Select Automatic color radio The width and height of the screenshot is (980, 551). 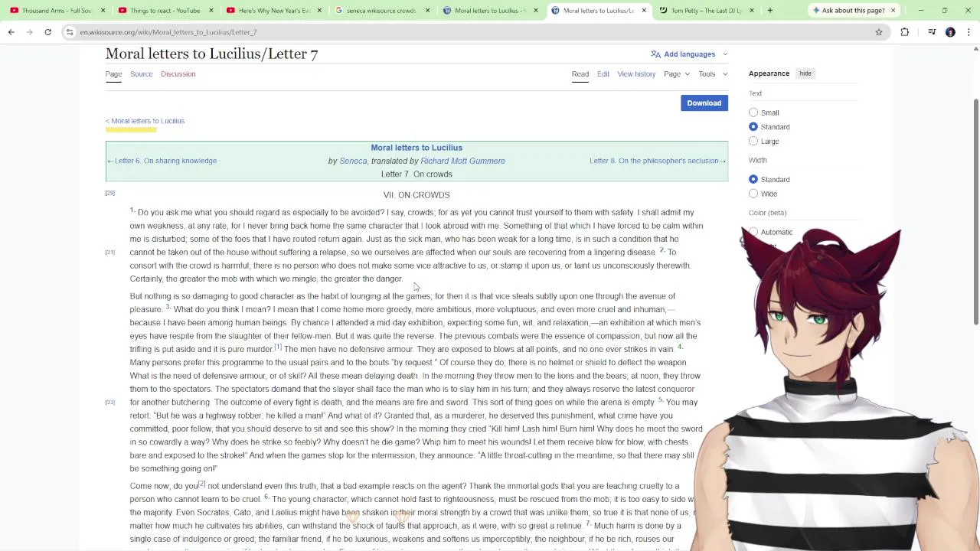click(x=753, y=232)
